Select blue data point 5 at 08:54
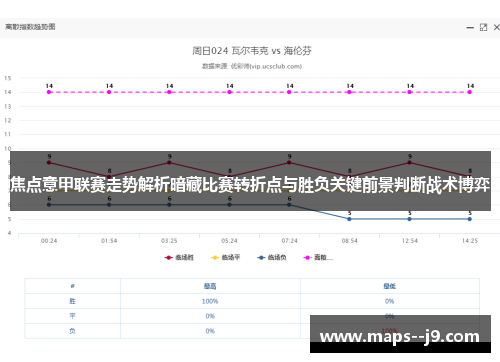This screenshot has height=362, width=500. pos(349,219)
